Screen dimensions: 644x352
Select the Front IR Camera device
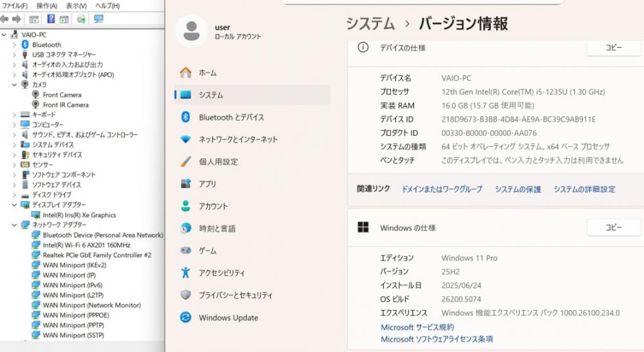click(x=66, y=105)
